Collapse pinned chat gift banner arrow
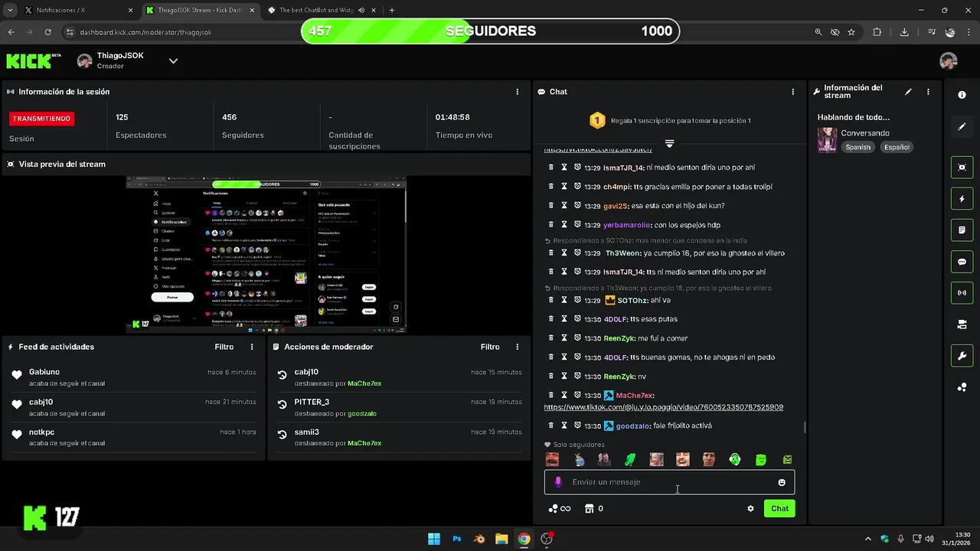 click(x=669, y=143)
